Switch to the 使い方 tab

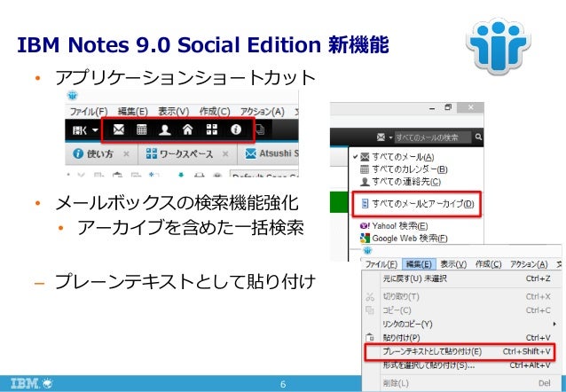pyautogui.click(x=101, y=154)
